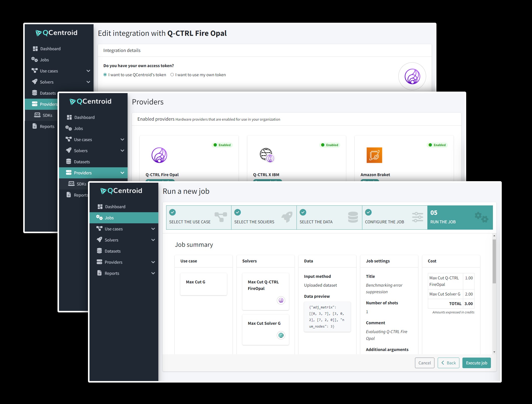The width and height of the screenshot is (532, 404).
Task: Select Jobs in the front window sidebar
Action: coord(124,218)
